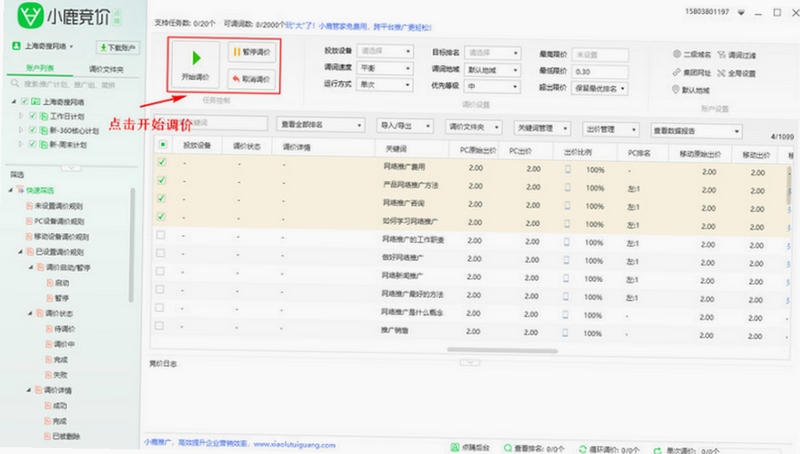Viewport: 800px width, 454px height.
Task: Click the 快速筛选 filter icon
Action: tap(20, 190)
